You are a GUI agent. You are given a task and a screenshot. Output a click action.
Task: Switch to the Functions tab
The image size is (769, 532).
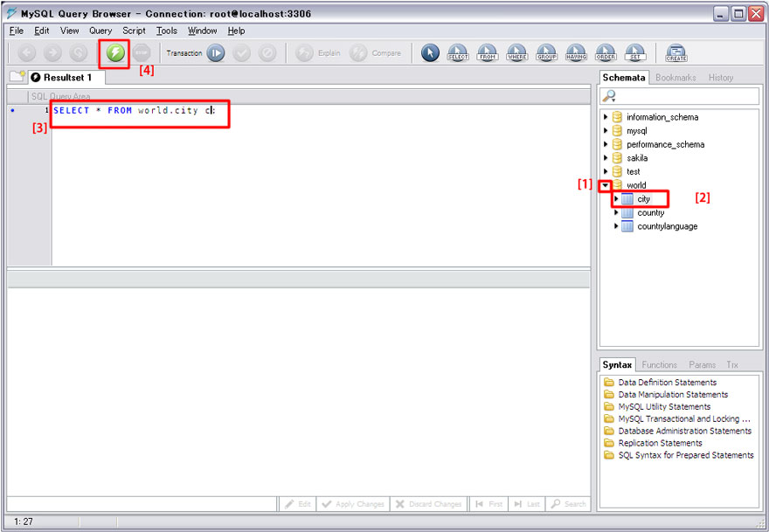pos(659,365)
